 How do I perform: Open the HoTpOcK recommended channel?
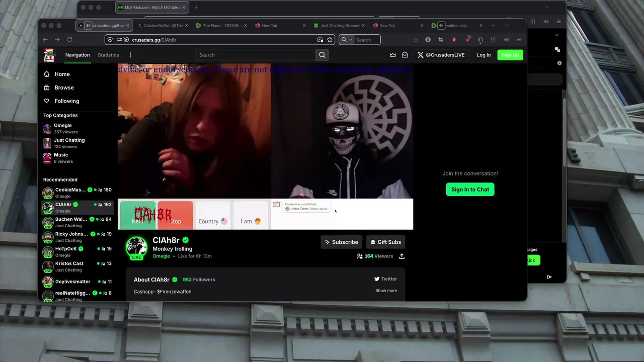coord(77,251)
